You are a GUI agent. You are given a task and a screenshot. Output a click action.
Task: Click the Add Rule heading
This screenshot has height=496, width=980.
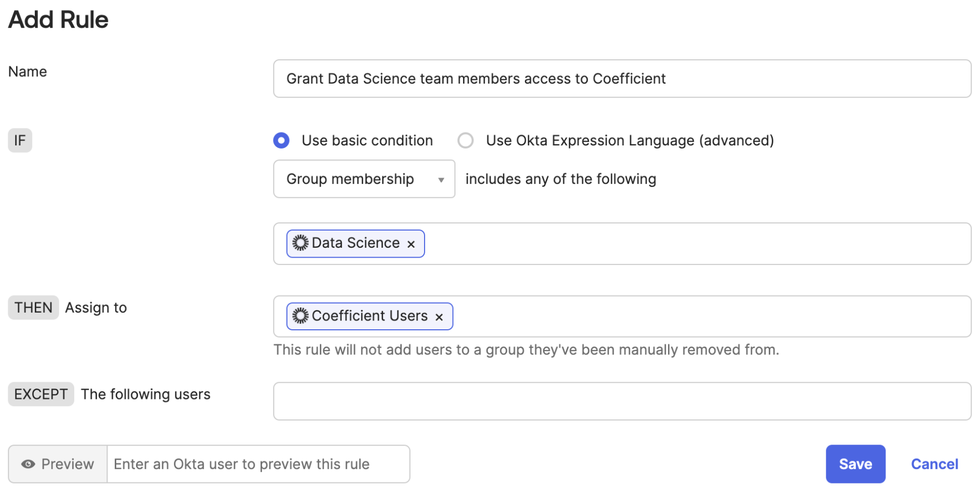point(58,20)
